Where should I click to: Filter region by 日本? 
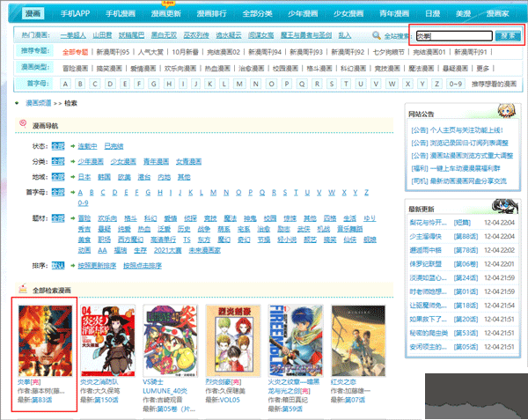(x=85, y=177)
